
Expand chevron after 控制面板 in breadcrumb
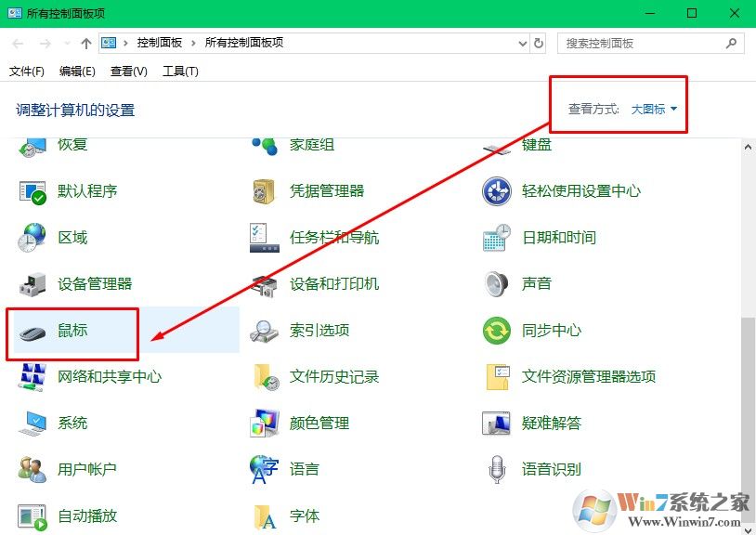[193, 43]
